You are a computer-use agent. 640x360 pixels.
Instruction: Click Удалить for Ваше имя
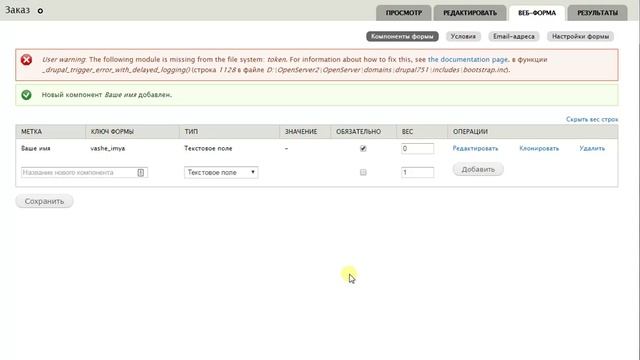592,149
